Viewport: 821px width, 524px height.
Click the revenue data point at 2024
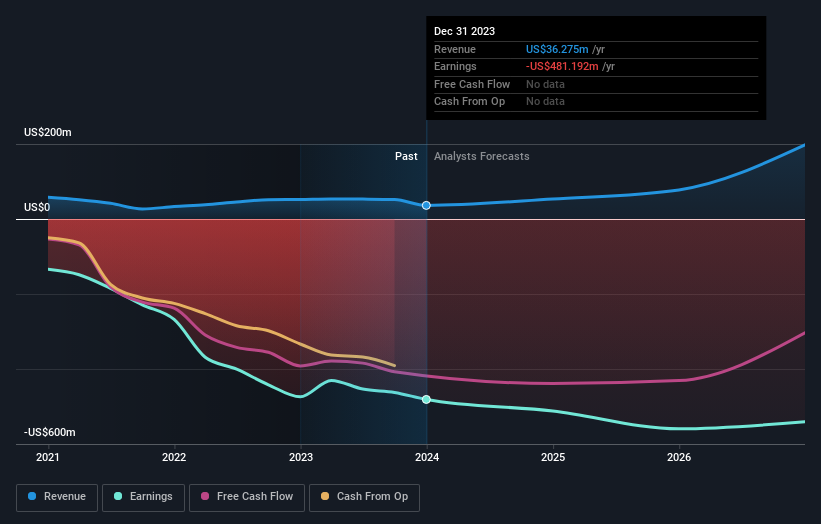[426, 205]
